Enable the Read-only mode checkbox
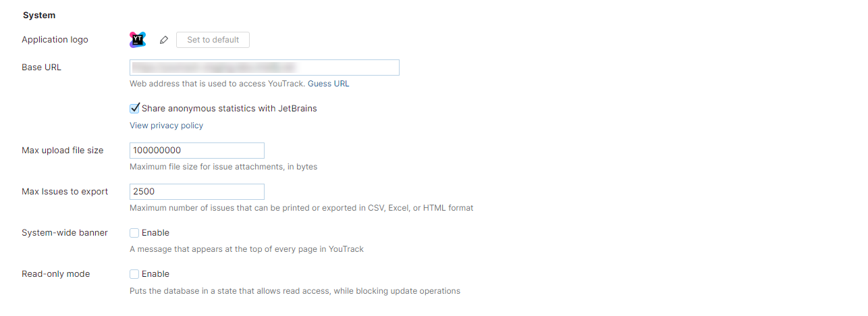The height and width of the screenshot is (316, 868). [x=134, y=274]
